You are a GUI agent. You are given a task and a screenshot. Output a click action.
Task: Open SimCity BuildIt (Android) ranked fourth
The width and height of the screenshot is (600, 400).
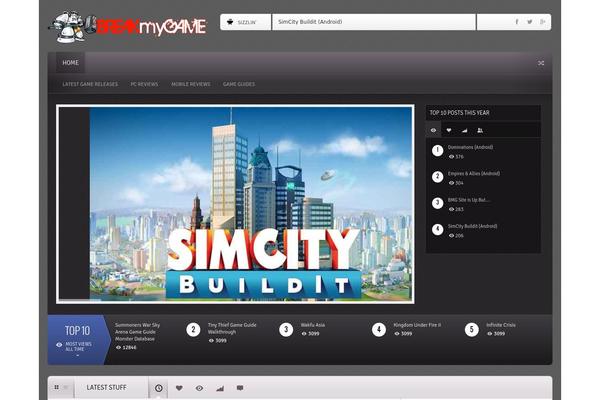click(x=473, y=226)
